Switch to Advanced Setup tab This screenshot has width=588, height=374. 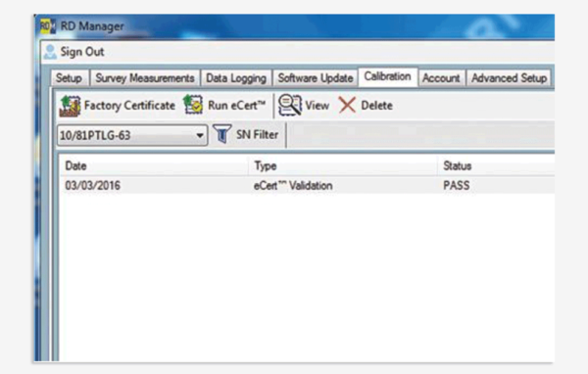[509, 78]
